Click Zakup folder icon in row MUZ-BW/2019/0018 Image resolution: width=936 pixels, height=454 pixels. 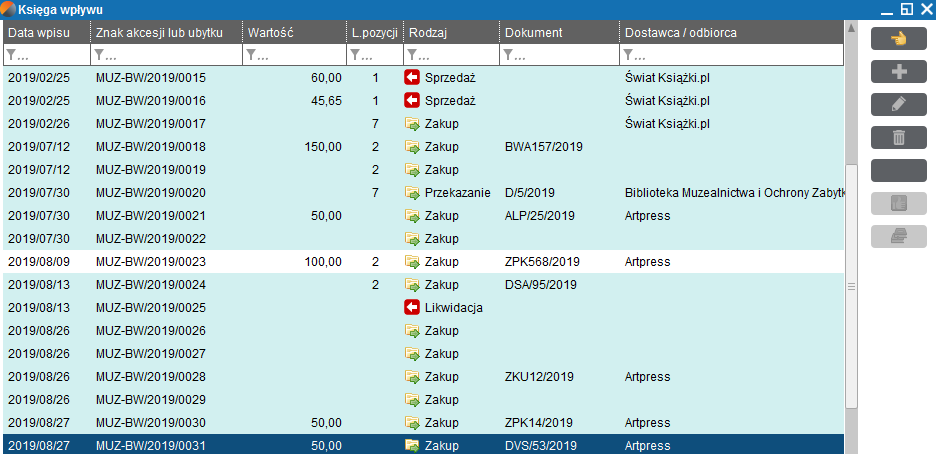(412, 147)
